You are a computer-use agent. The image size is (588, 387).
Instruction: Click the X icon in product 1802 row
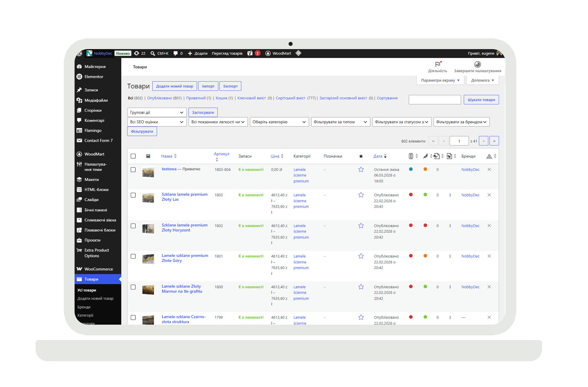click(489, 226)
